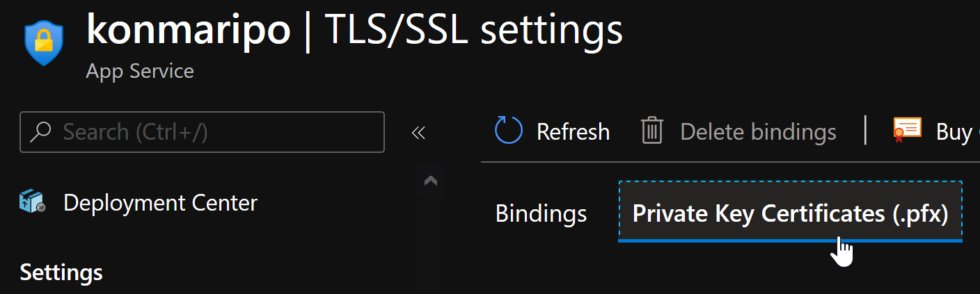This screenshot has height=294, width=980.
Task: Click the TLS/SSL shield lock icon
Action: pos(44,43)
